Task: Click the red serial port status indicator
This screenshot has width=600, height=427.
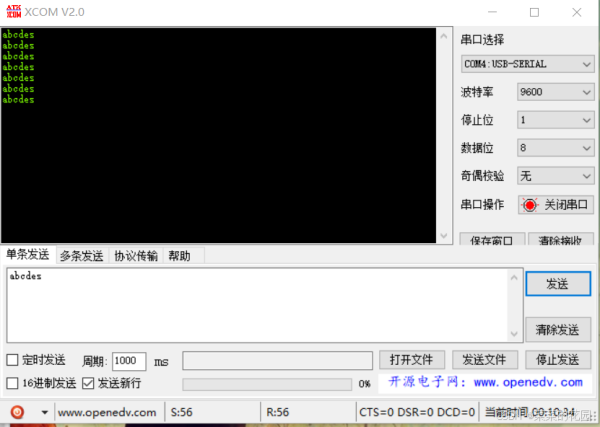Action: pos(530,205)
